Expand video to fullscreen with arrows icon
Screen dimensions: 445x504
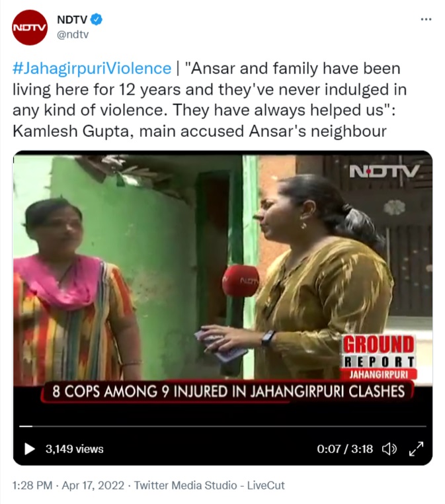417,448
